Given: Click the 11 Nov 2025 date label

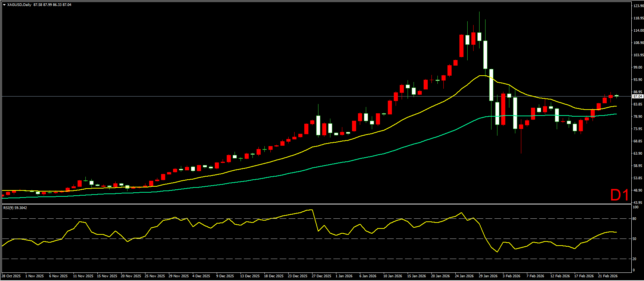Looking at the screenshot, I should (83, 276).
